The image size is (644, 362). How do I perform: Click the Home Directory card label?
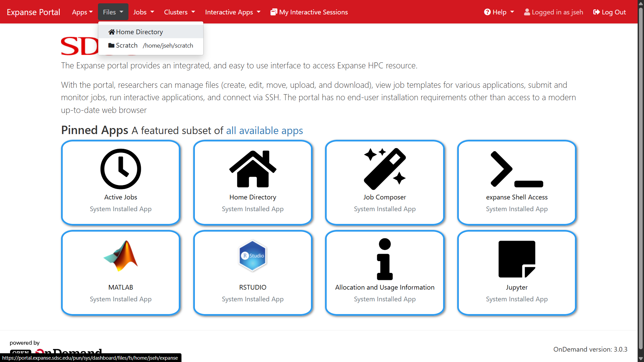tap(253, 197)
